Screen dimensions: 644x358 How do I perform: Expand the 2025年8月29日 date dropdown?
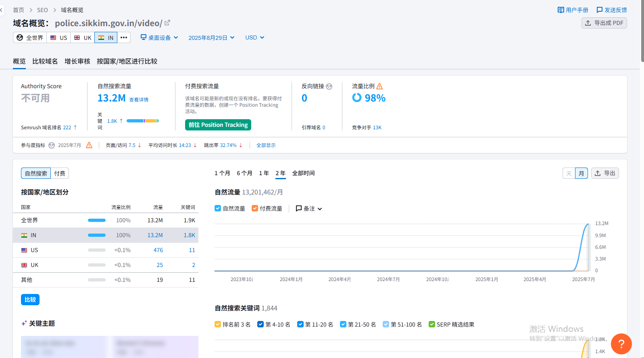pyautogui.click(x=211, y=37)
